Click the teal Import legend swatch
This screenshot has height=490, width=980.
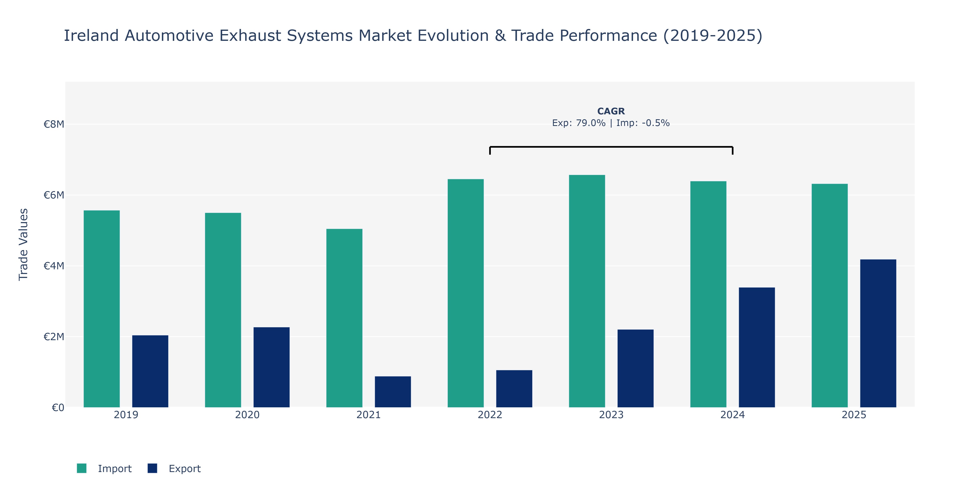81,468
